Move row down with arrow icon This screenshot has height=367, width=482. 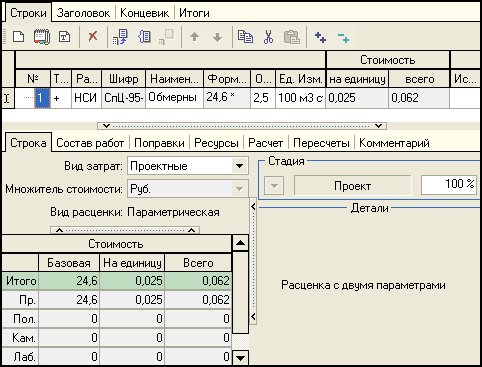217,37
